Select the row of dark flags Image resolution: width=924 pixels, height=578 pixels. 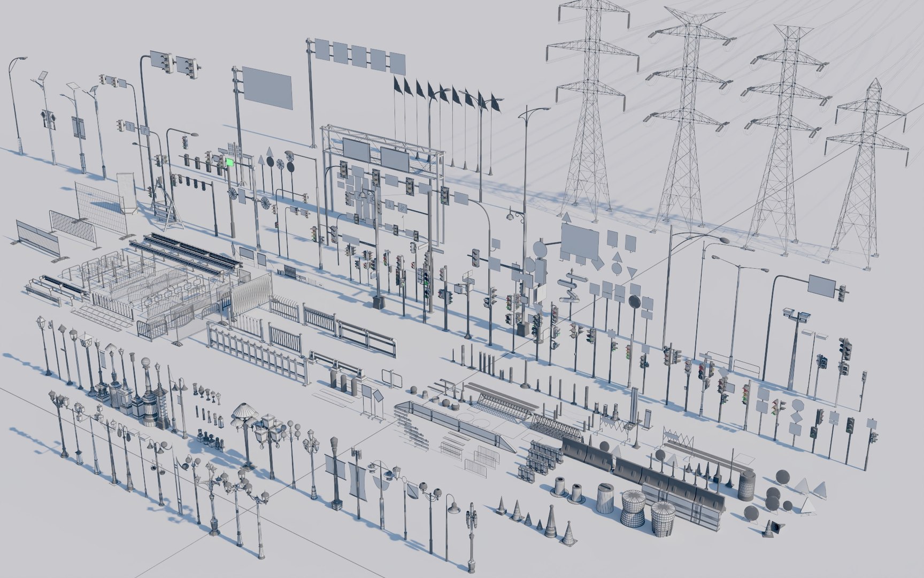(x=449, y=125)
